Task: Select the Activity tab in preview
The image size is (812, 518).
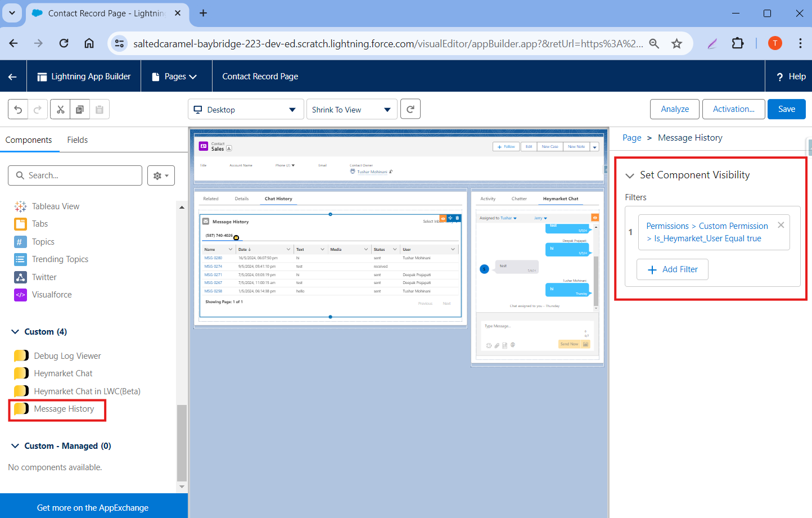Action: (x=488, y=199)
